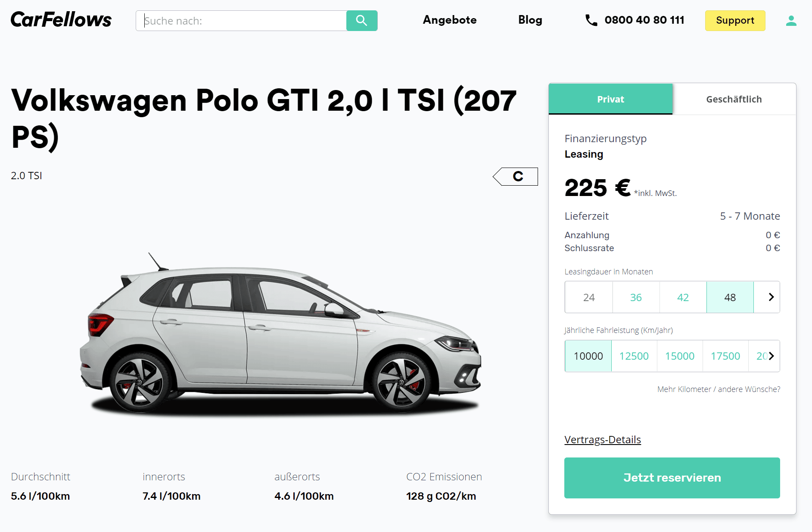The width and height of the screenshot is (812, 532).
Task: Select 36 months leasing duration
Action: [636, 297]
